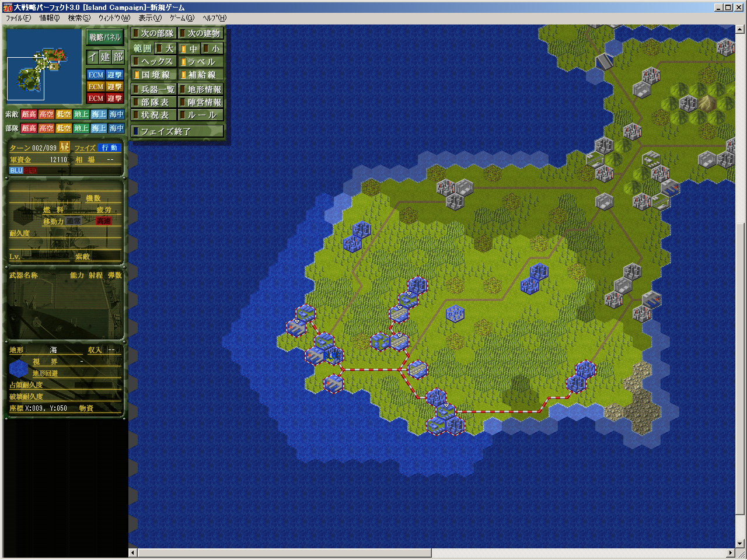Select the 通常 movement mode
747x560 pixels.
tap(74, 221)
